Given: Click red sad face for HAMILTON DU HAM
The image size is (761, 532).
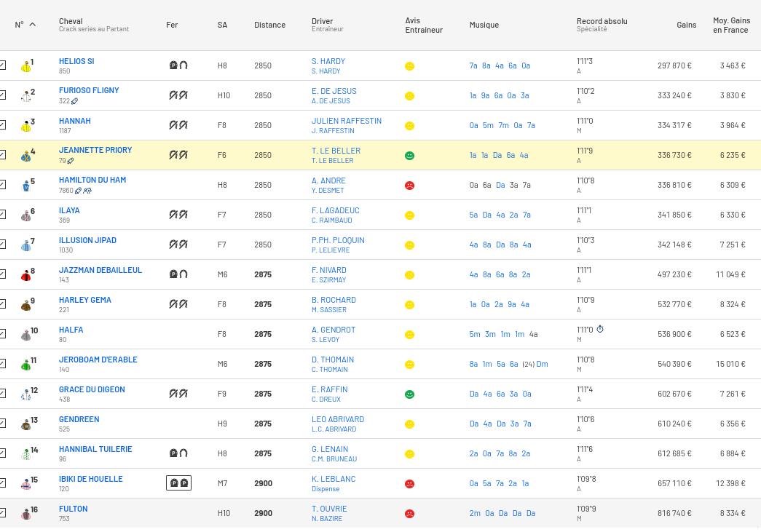Looking at the screenshot, I should 409,186.
